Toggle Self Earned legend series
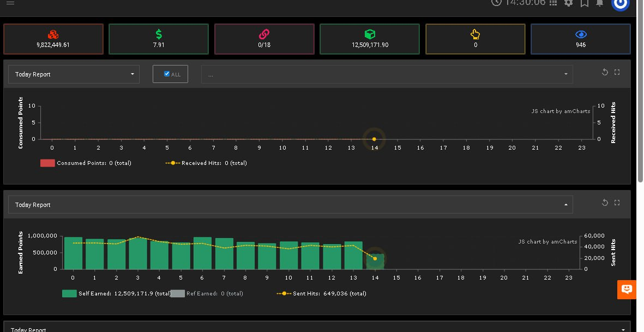 click(x=69, y=293)
